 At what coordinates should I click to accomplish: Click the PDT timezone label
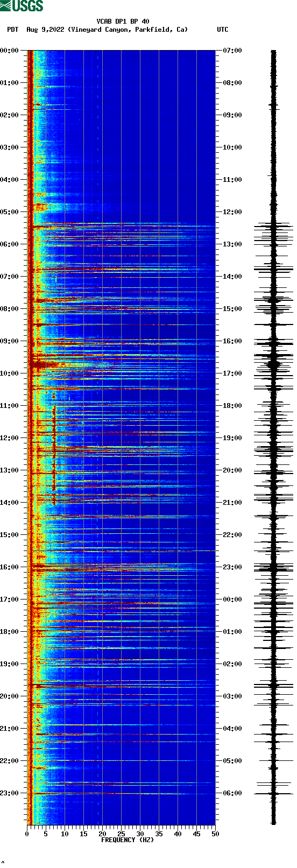coord(12,30)
